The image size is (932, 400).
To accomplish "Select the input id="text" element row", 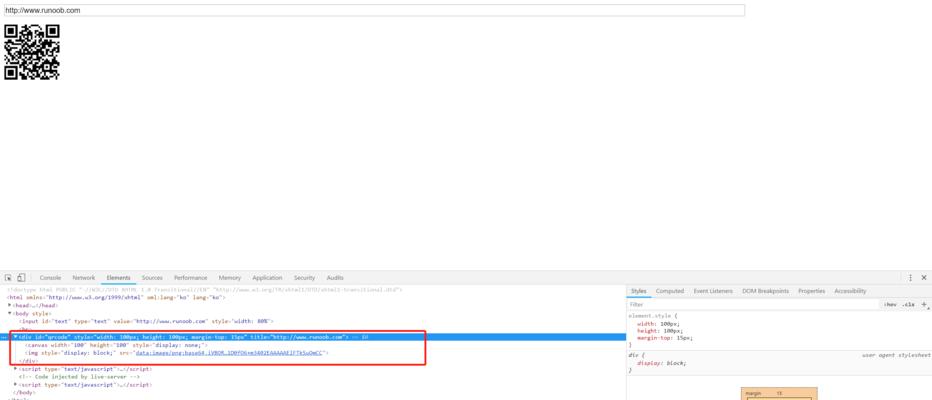I will (313, 321).
